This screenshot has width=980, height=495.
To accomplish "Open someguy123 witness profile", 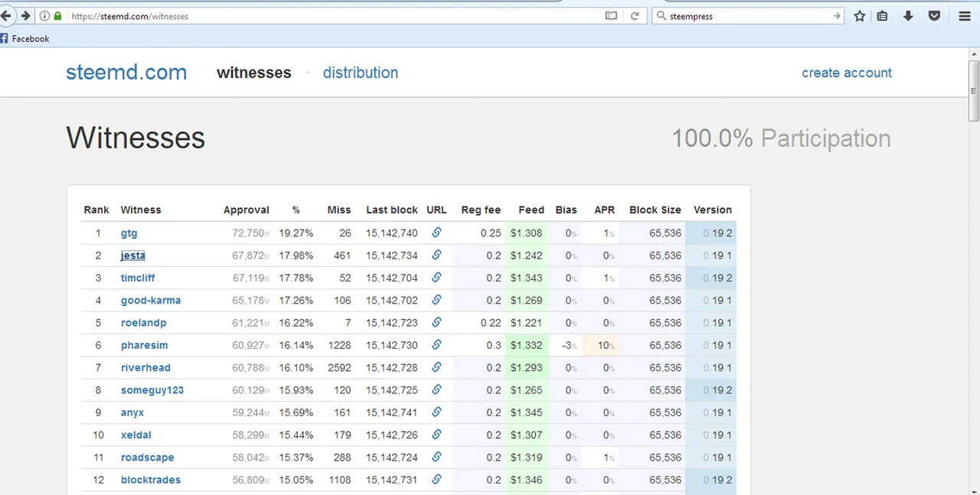I will pos(152,390).
